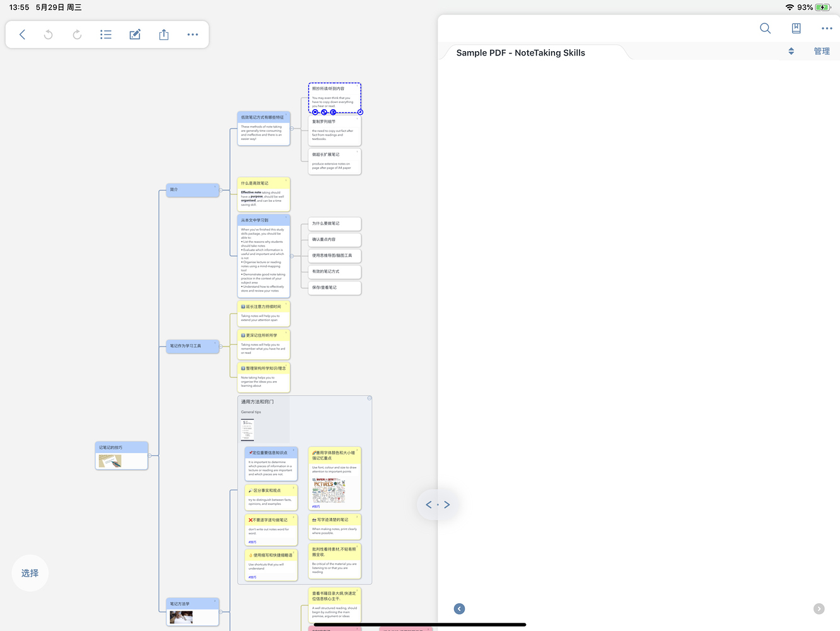
Task: Grab the split-view divider handle
Action: coord(438,505)
